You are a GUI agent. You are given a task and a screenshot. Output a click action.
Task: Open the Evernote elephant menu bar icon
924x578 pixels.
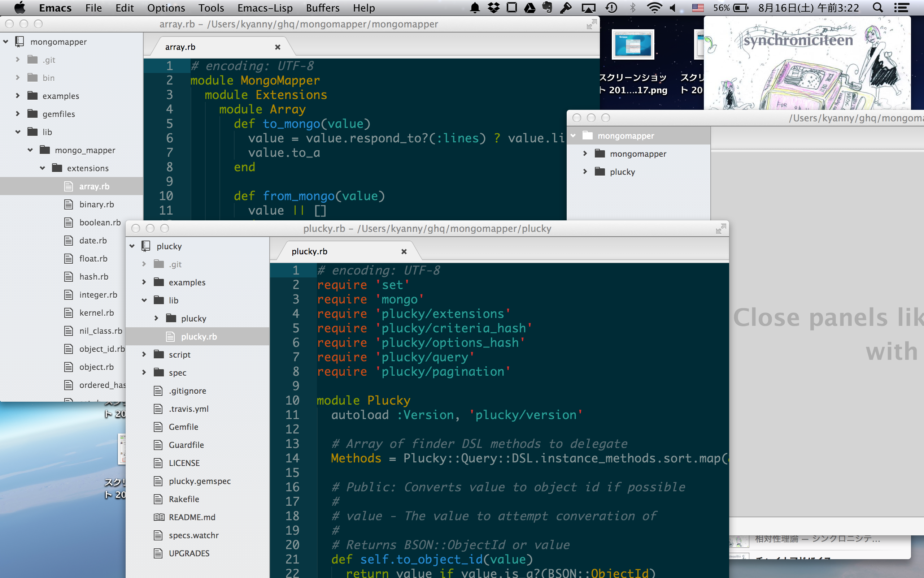[547, 8]
